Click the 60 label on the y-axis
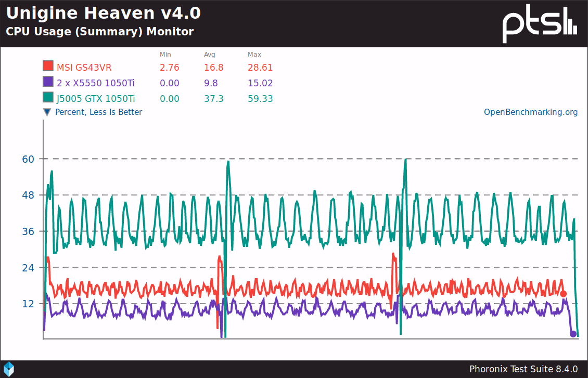 pos(28,159)
